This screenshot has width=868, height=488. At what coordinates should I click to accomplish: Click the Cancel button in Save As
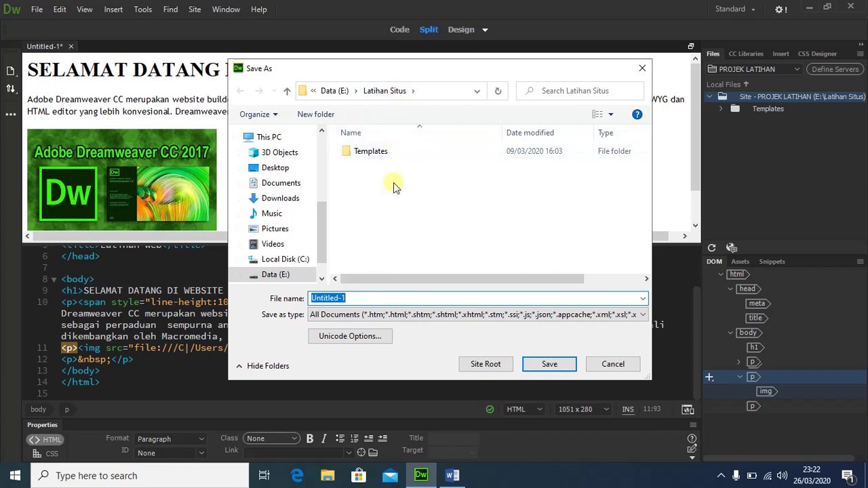(x=613, y=364)
